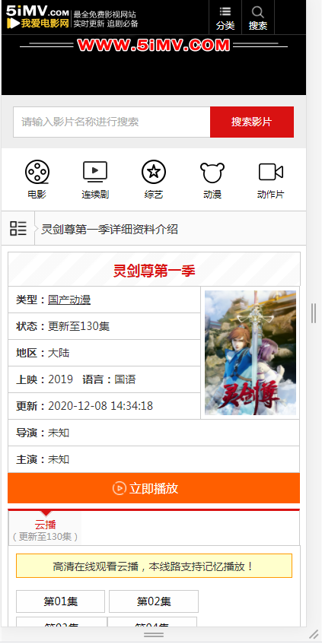Select the 动作片 video camera icon
This screenshot has height=644, width=322.
point(270,172)
